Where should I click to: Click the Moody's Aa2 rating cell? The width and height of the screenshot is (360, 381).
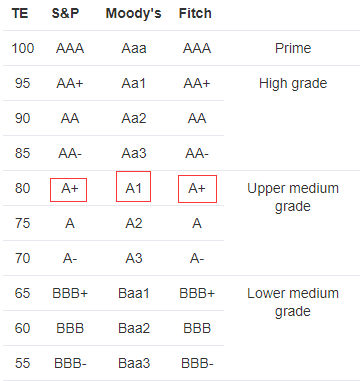point(134,118)
